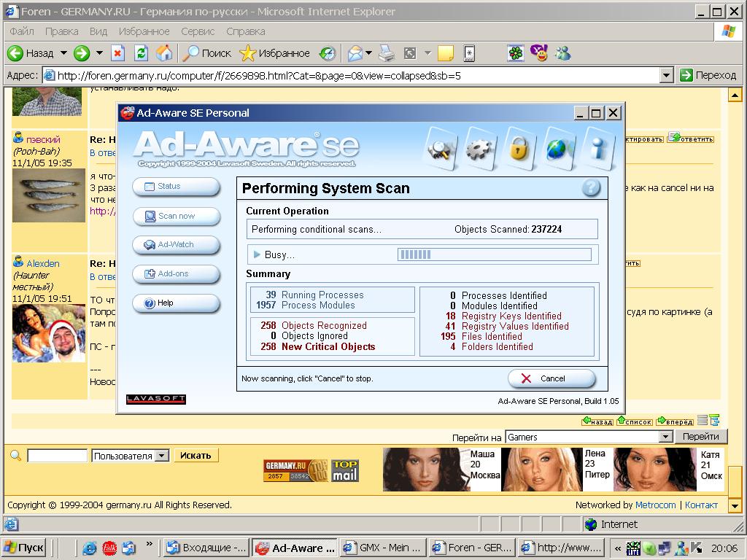Click the Ad-Aware WebUpdate globe icon
The image size is (747, 560).
(x=558, y=149)
